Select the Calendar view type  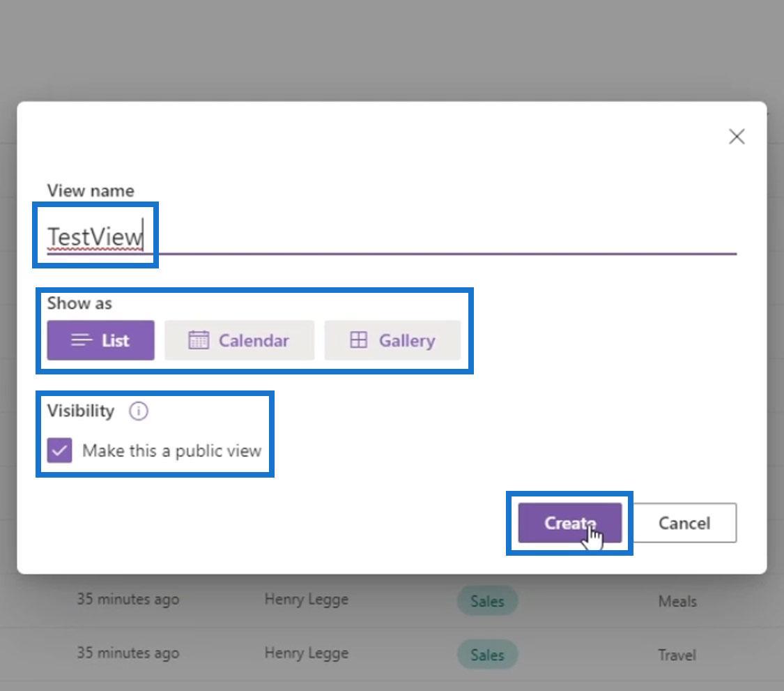pos(240,340)
